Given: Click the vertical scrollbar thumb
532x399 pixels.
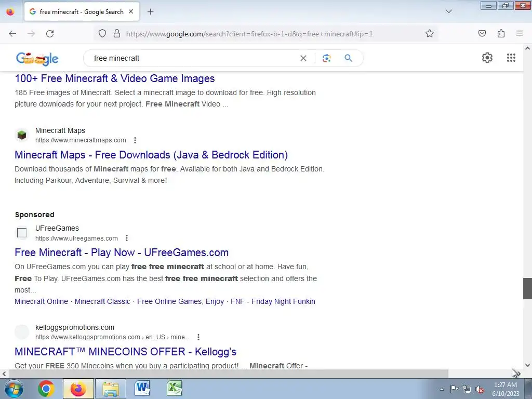Looking at the screenshot, I should tap(527, 288).
